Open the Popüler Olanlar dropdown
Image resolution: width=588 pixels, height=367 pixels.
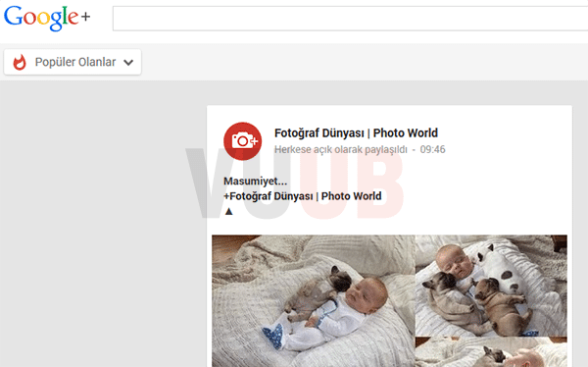tap(73, 62)
